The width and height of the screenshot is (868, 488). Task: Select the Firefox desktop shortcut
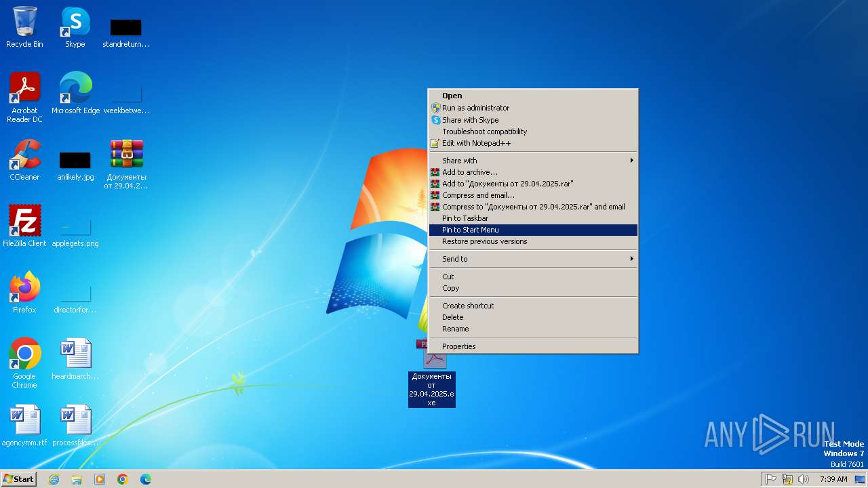point(24,292)
